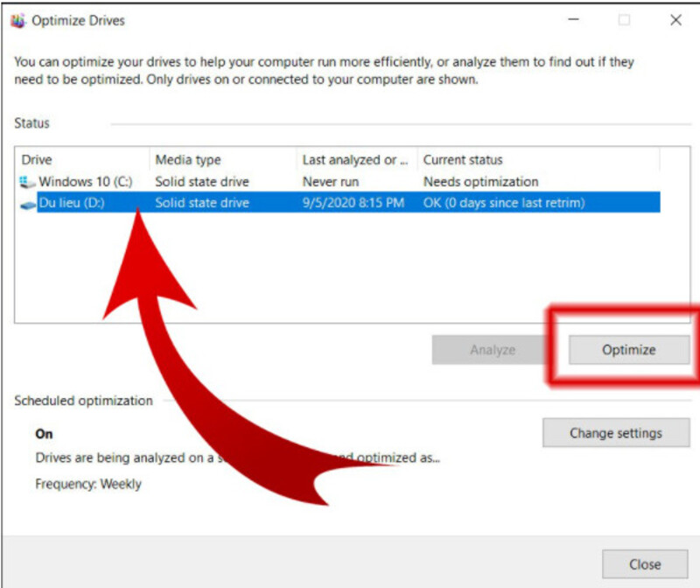Close the window using title bar X
This screenshot has width=700, height=588.
tap(675, 19)
